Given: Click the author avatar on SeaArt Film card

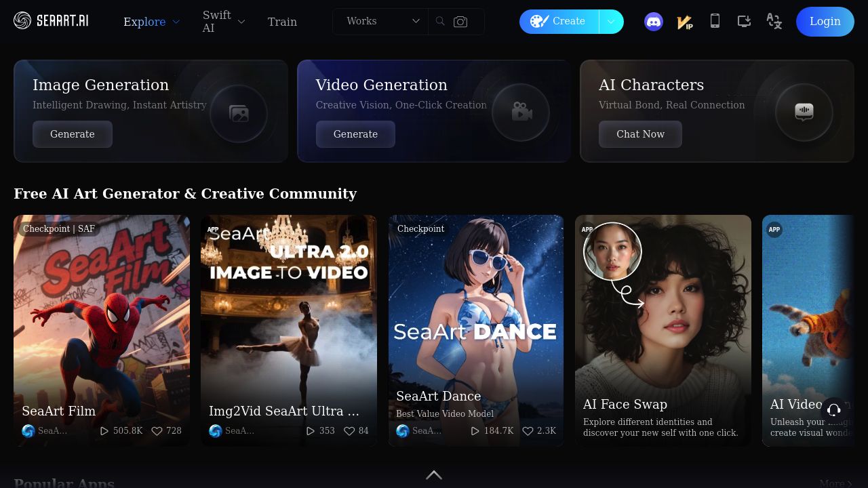Looking at the screenshot, I should pos(28,431).
